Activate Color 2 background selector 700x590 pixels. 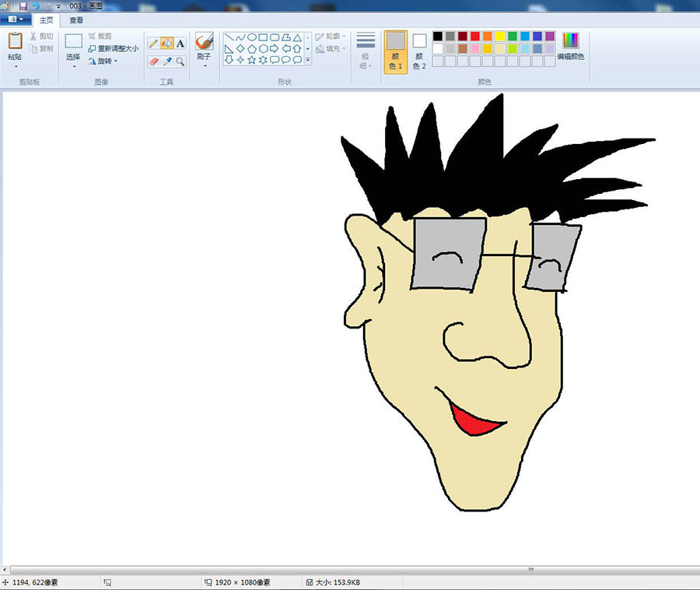pyautogui.click(x=419, y=52)
